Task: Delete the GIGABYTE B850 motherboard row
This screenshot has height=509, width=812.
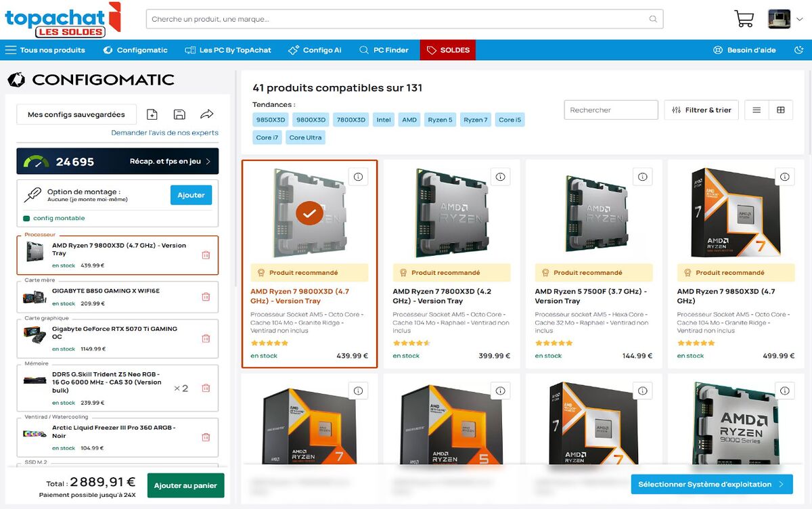Action: click(206, 296)
